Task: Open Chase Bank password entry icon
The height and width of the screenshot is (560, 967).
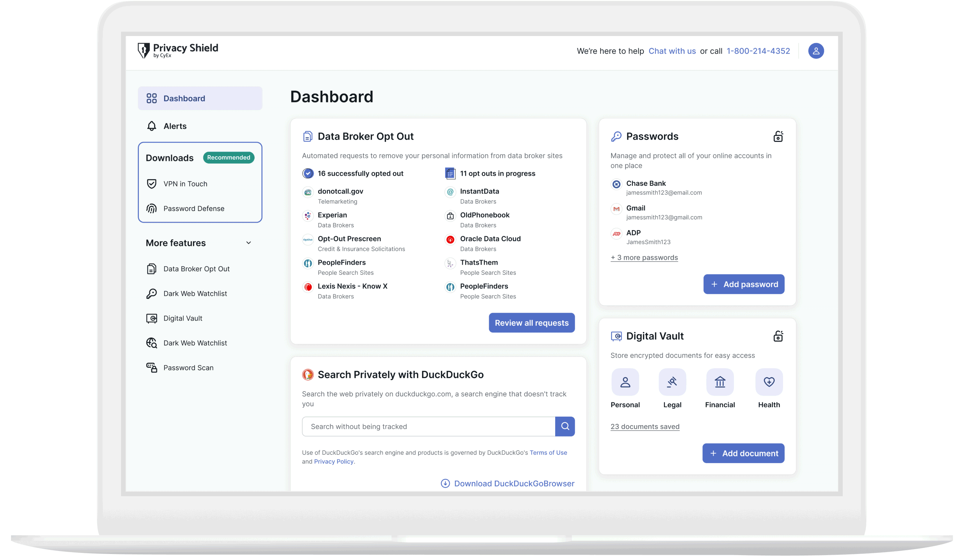Action: 616,184
